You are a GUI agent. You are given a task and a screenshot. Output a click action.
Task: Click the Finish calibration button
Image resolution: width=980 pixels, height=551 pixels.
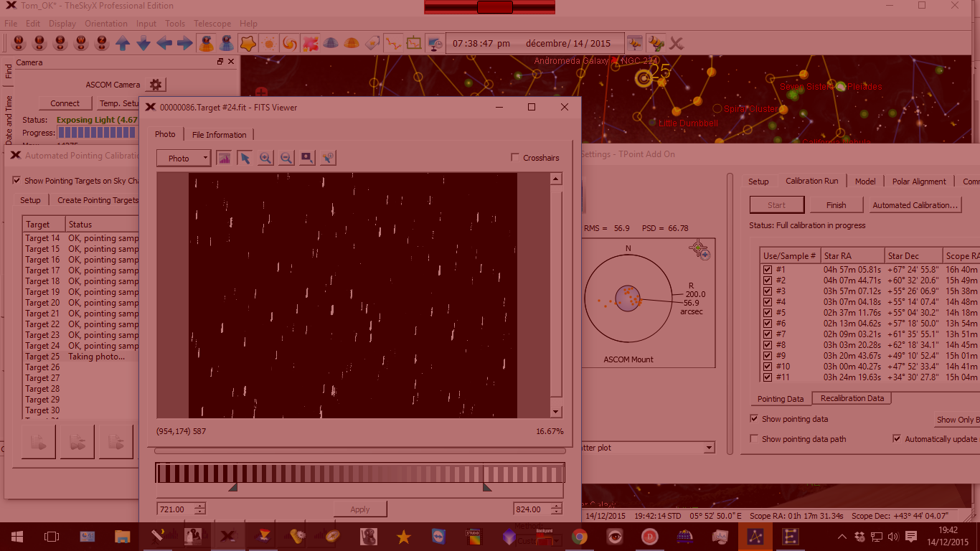tap(837, 205)
